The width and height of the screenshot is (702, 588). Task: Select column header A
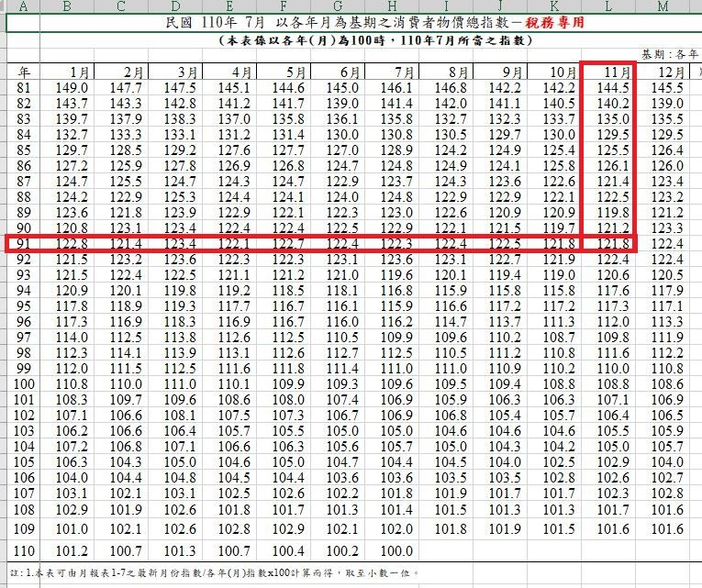pyautogui.click(x=23, y=6)
